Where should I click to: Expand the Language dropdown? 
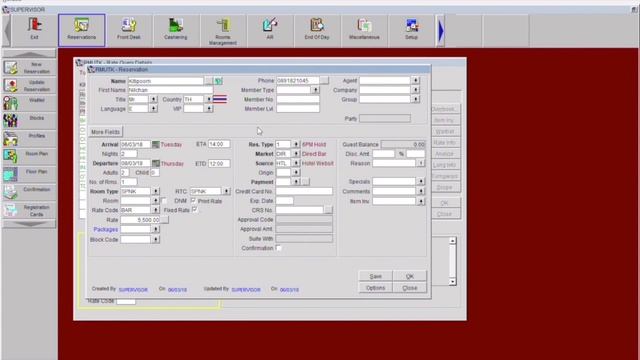pos(153,109)
